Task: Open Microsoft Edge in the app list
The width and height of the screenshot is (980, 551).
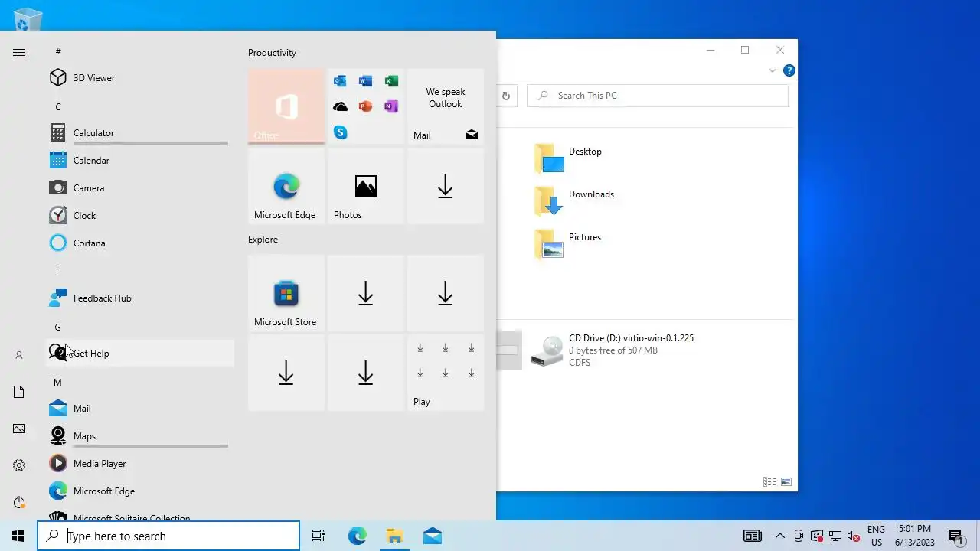Action: (139, 491)
